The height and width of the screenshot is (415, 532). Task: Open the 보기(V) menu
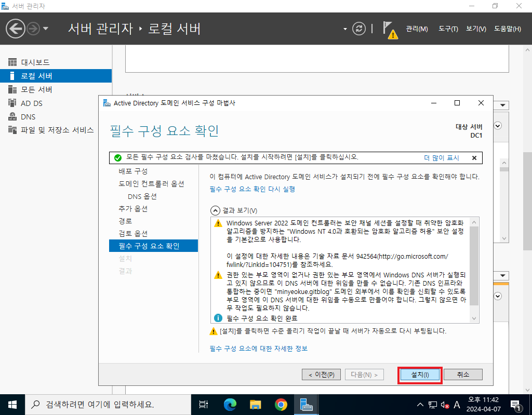click(x=476, y=29)
